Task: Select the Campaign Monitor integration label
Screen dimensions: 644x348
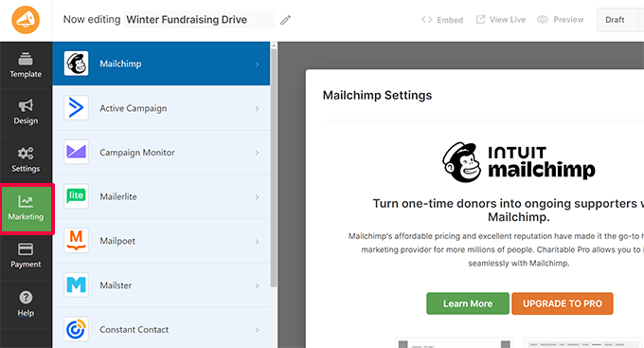Action: click(137, 153)
